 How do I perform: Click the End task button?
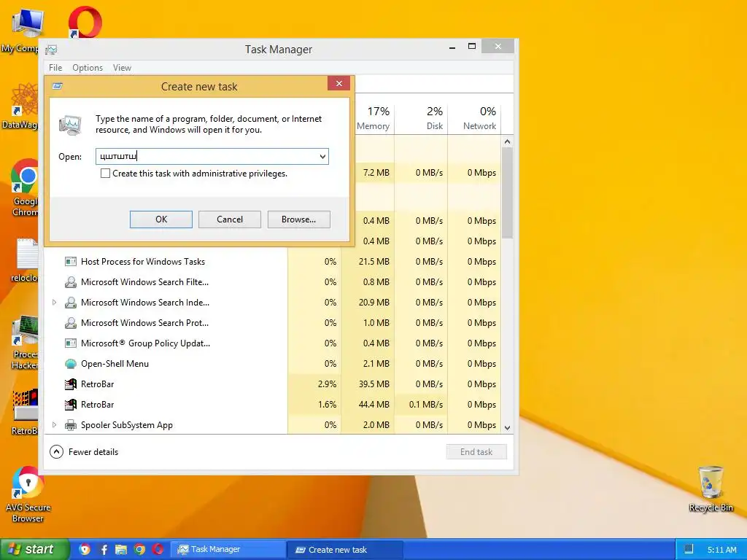click(x=476, y=452)
